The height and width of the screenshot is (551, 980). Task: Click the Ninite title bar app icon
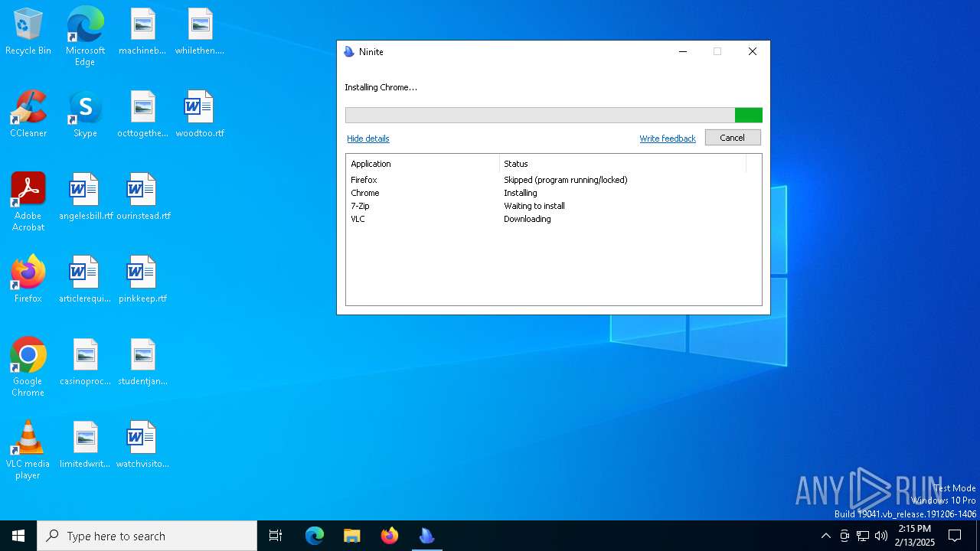coord(349,51)
